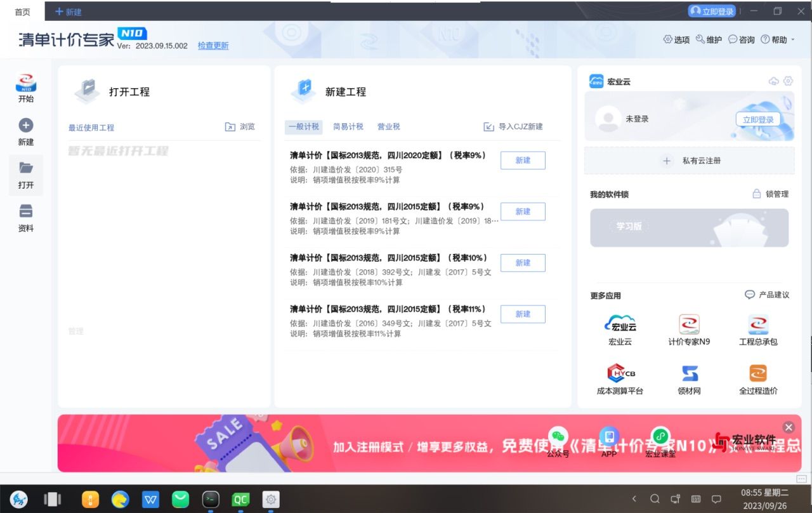Launch 领材网 app

[x=689, y=380]
